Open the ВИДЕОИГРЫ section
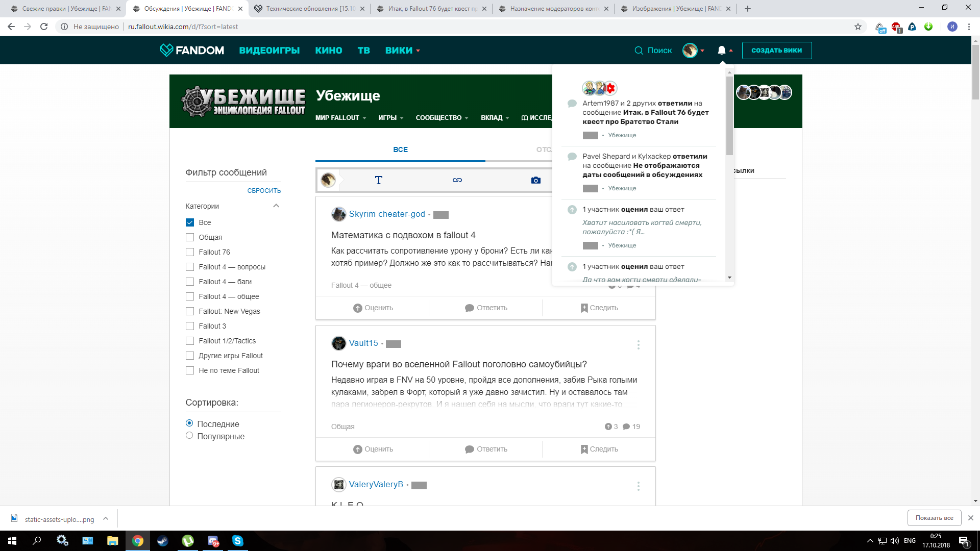 (x=269, y=51)
